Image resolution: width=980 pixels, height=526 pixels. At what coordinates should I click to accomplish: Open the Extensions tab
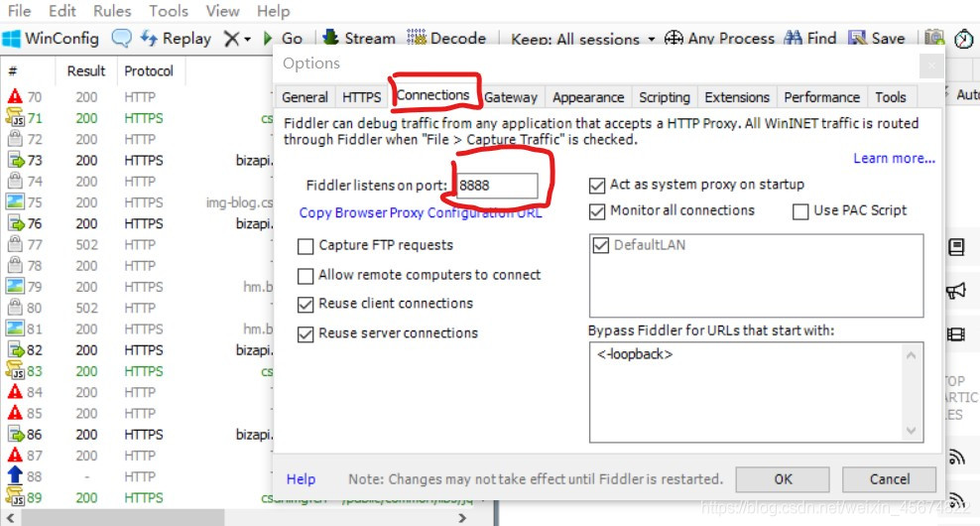pos(737,97)
